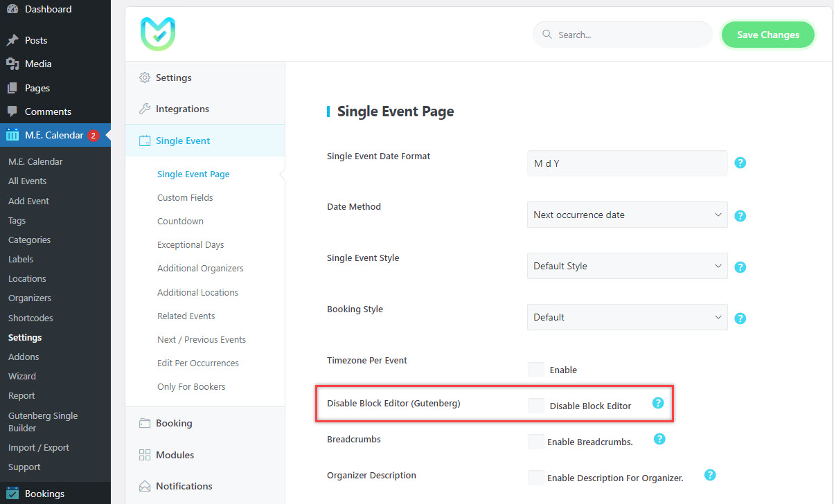Collapse the Single Event section

click(x=205, y=141)
